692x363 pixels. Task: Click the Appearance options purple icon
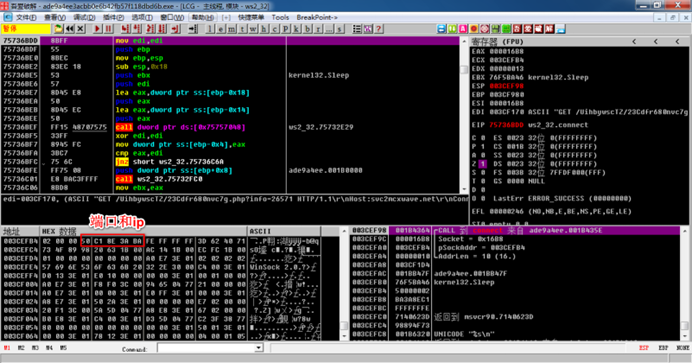click(x=367, y=29)
